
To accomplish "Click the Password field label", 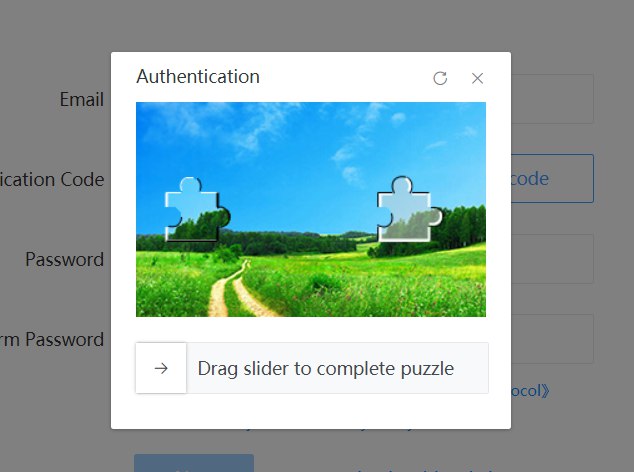I will [65, 259].
